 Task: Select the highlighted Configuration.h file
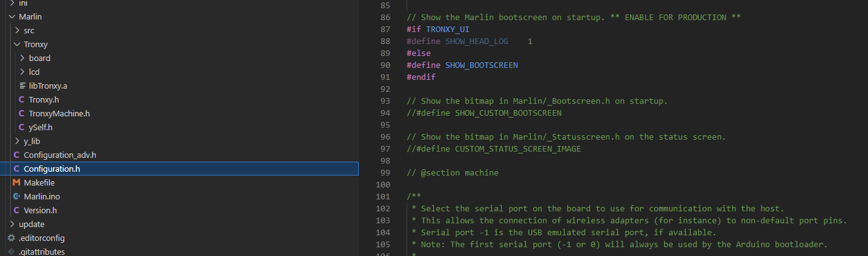click(52, 169)
